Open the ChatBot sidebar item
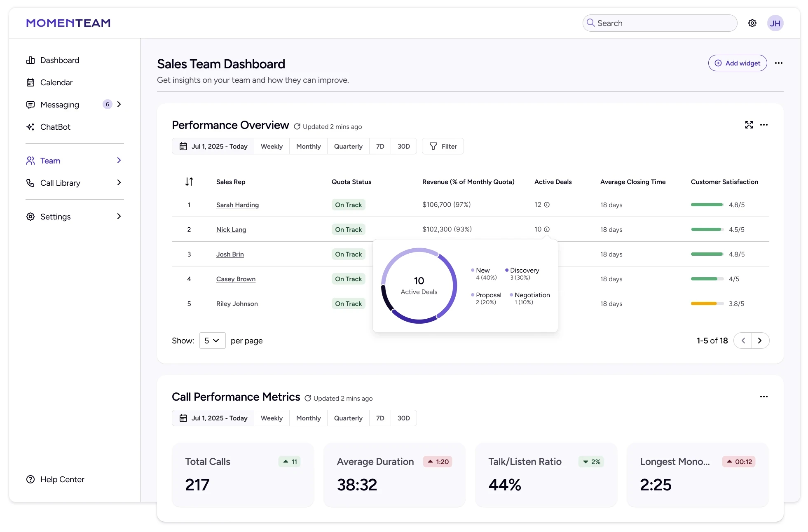The image size is (808, 532). point(55,127)
